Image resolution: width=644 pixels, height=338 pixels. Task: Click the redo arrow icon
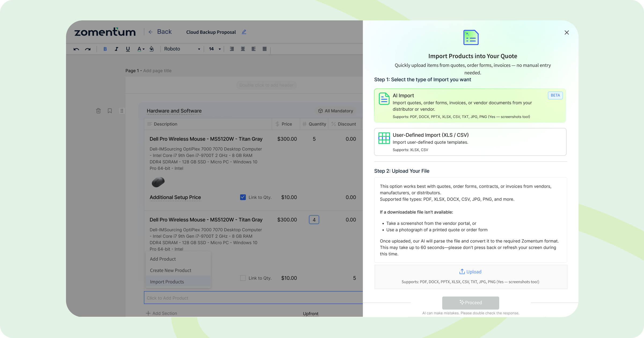tap(88, 49)
